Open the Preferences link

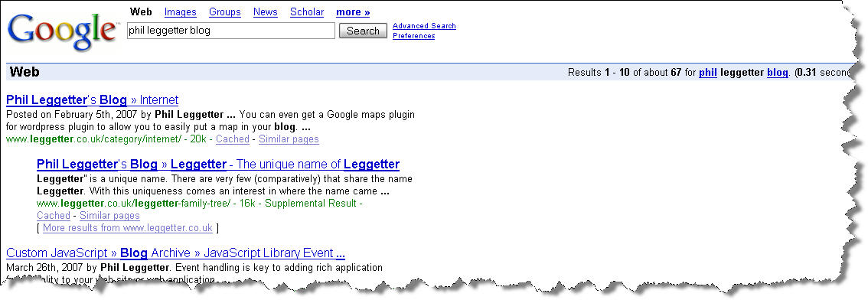[413, 36]
